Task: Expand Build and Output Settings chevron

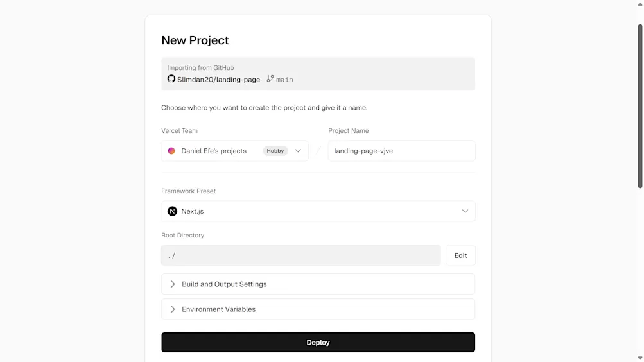Action: click(172, 284)
